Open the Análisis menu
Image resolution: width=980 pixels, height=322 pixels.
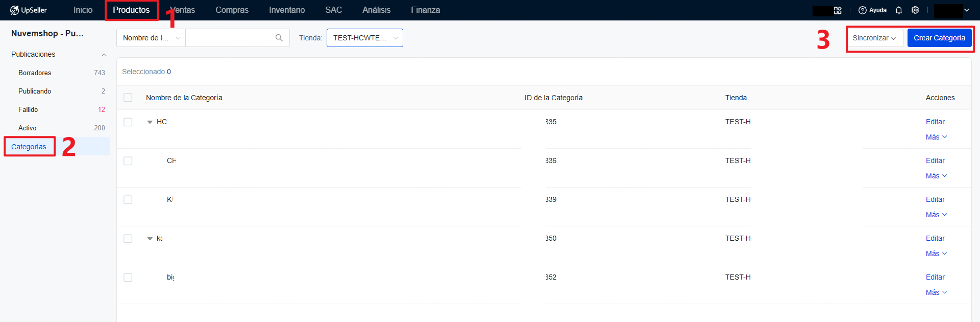pos(376,10)
